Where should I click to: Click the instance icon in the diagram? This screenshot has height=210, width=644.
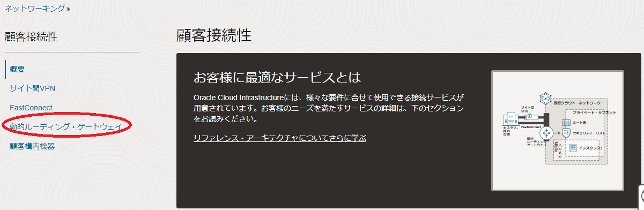click(573, 148)
